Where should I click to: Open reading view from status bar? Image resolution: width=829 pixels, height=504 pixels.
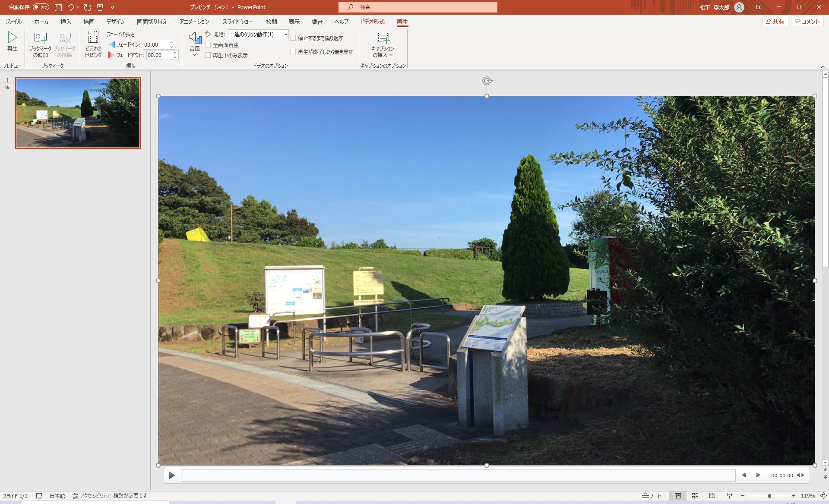pos(712,496)
